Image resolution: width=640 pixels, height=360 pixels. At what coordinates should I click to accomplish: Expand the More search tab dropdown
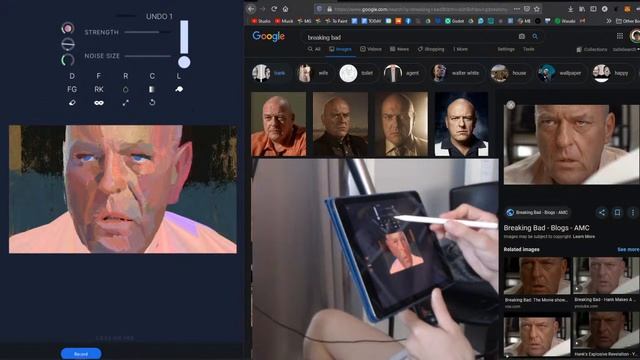coord(460,49)
